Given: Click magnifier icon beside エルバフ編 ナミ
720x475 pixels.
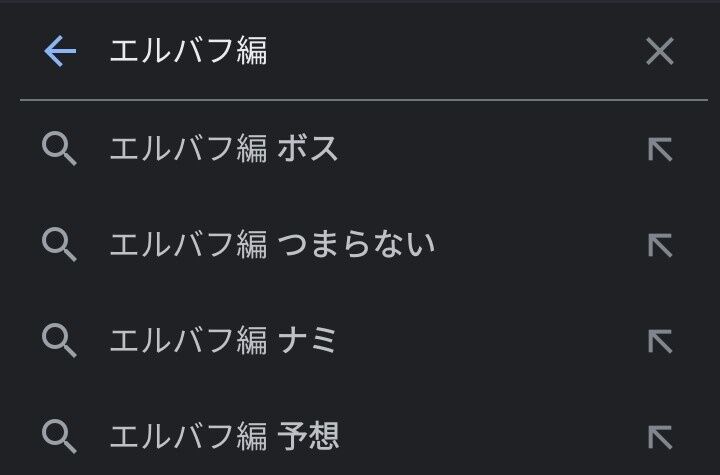Looking at the screenshot, I should [59, 340].
